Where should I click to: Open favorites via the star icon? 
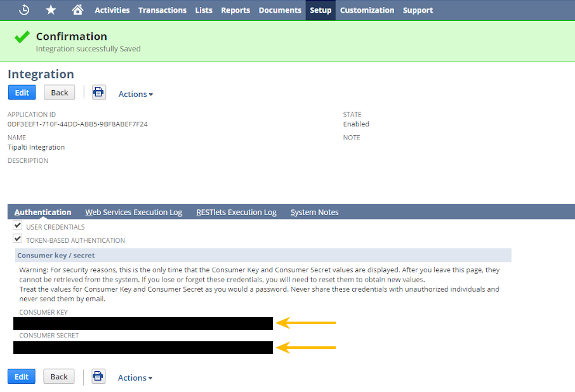click(51, 10)
